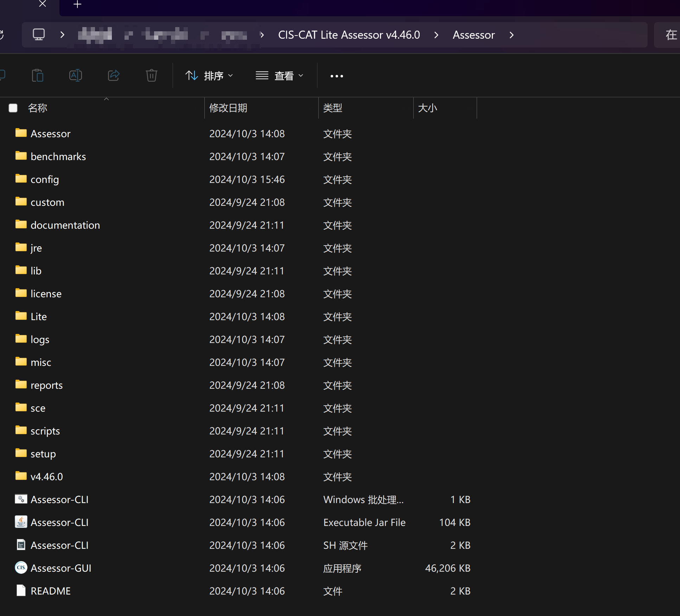The height and width of the screenshot is (616, 680).
Task: Click the Assessor breadcrumb segment
Action: pos(474,35)
